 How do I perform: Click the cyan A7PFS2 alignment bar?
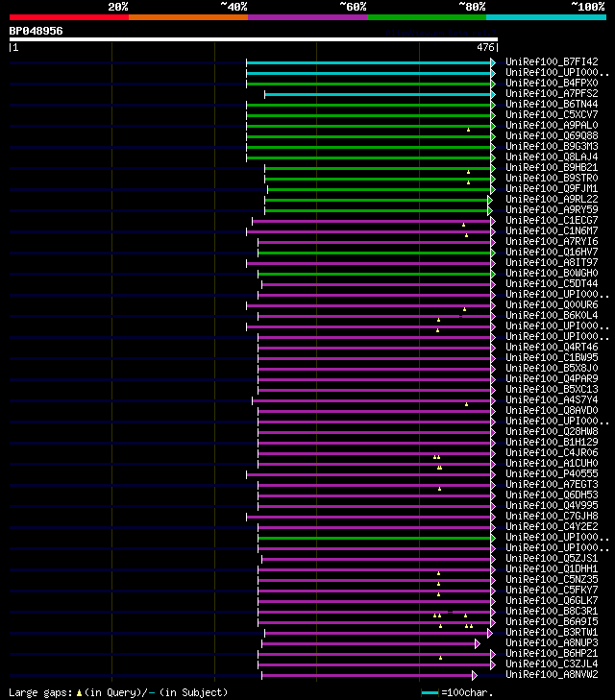378,95
